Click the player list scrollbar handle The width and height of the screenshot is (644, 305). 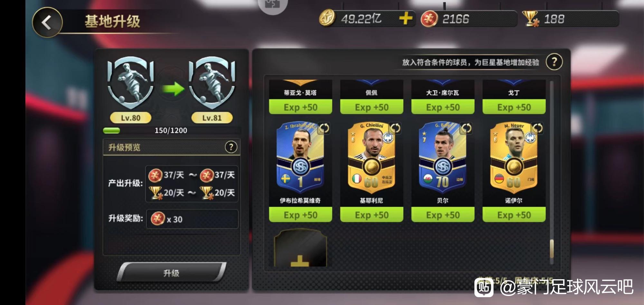click(x=552, y=249)
